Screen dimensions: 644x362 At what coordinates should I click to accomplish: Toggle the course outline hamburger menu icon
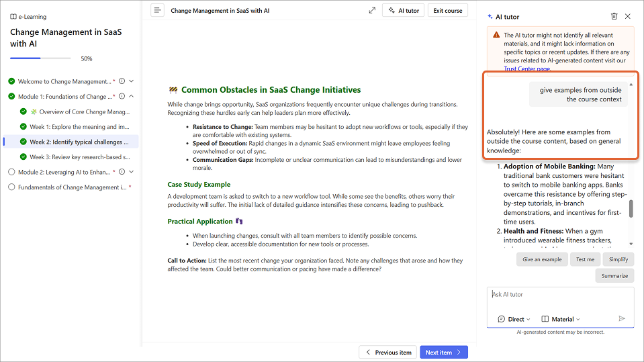(x=157, y=10)
